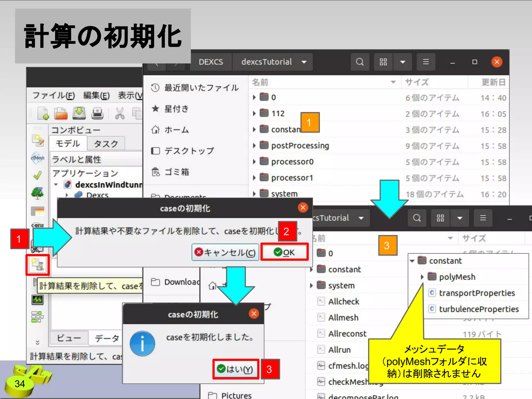
Task: Sort by the Size (サイズ) column header
Action: [x=434, y=82]
